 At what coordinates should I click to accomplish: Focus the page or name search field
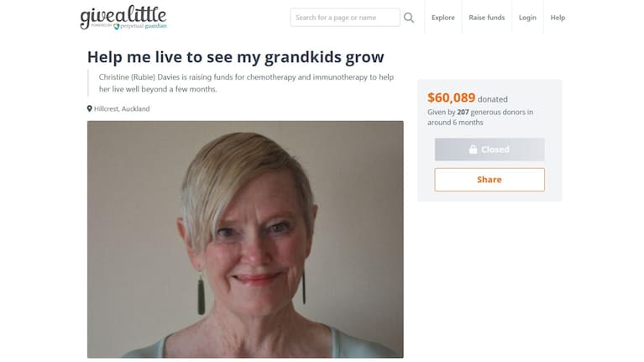point(345,18)
